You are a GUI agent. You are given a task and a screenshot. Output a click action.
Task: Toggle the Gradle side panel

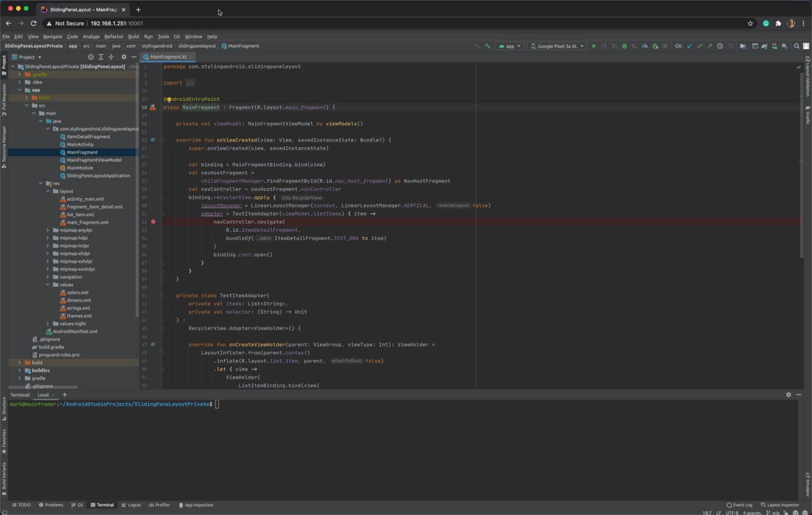pos(808,115)
